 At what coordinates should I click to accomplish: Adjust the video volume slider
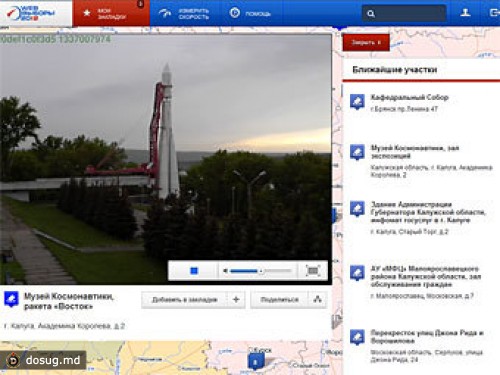[x=261, y=271]
